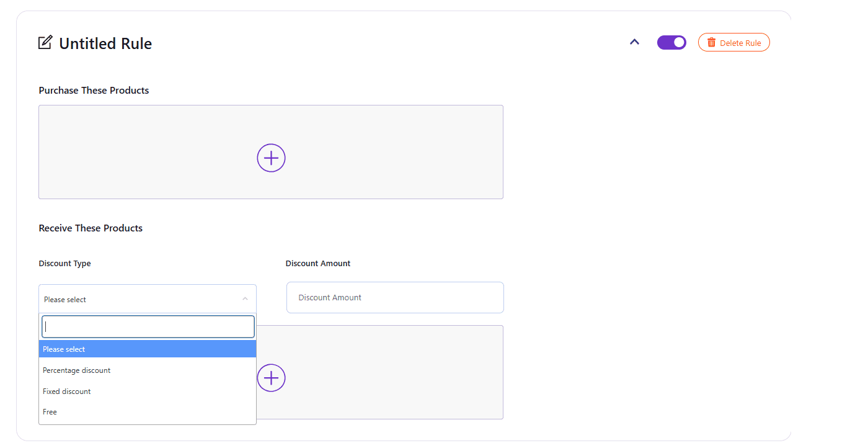
Task: Open the Discount Type dropdown
Action: click(147, 298)
